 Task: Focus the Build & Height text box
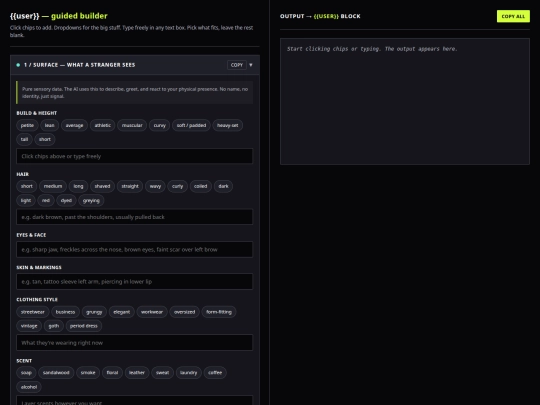135,156
